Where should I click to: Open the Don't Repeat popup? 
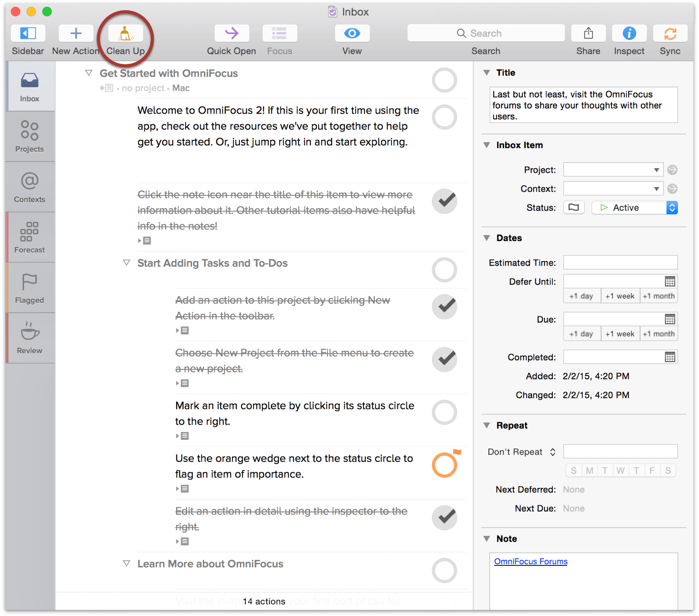pos(521,452)
